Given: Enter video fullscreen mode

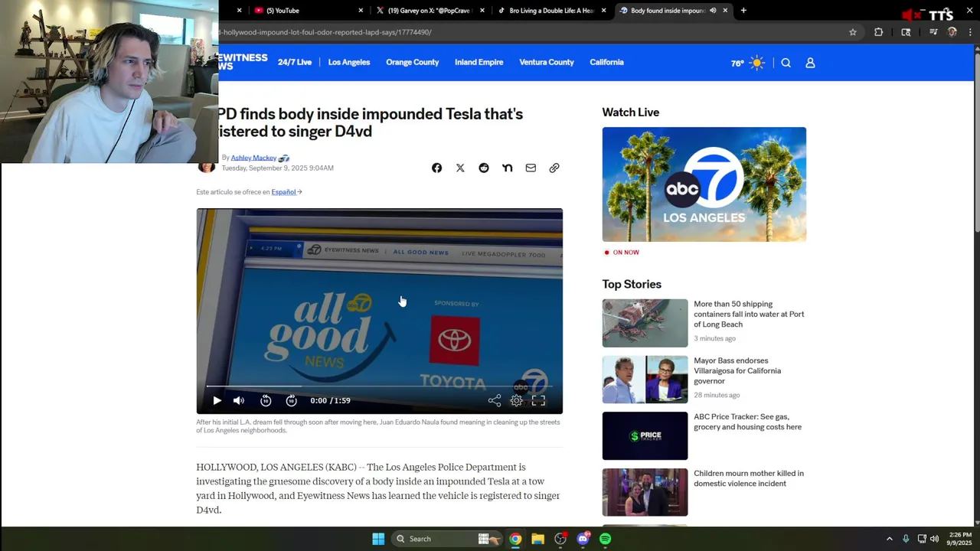Looking at the screenshot, I should click(539, 400).
